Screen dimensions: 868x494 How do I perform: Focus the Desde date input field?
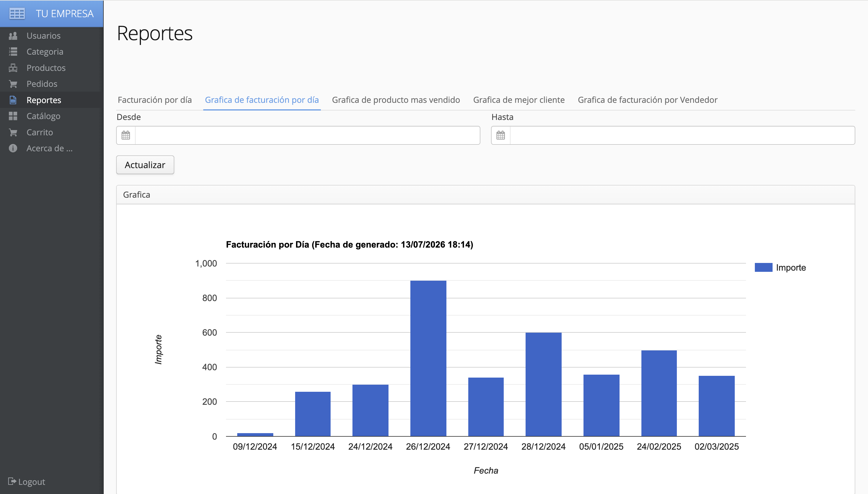click(307, 135)
